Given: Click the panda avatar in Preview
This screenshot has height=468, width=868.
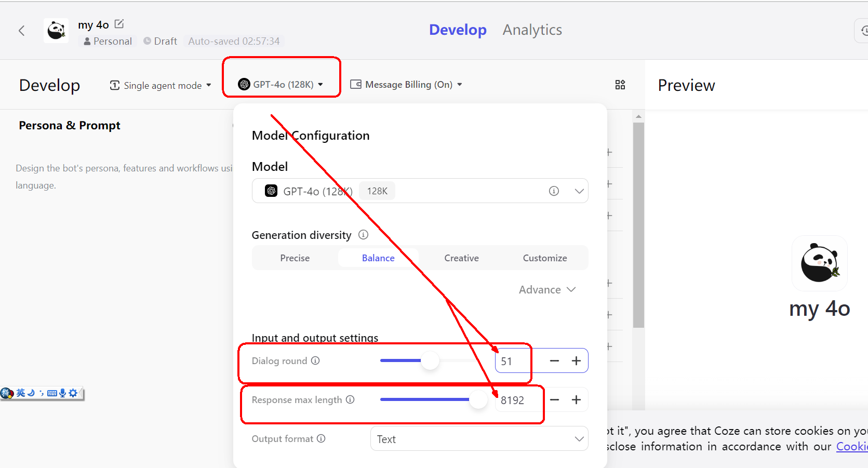Looking at the screenshot, I should [x=820, y=263].
